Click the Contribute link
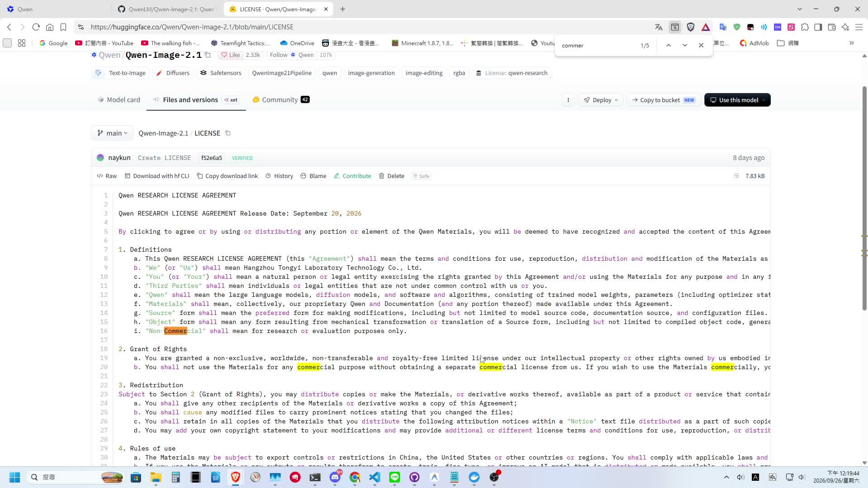Image resolution: width=868 pixels, height=488 pixels. pyautogui.click(x=353, y=176)
